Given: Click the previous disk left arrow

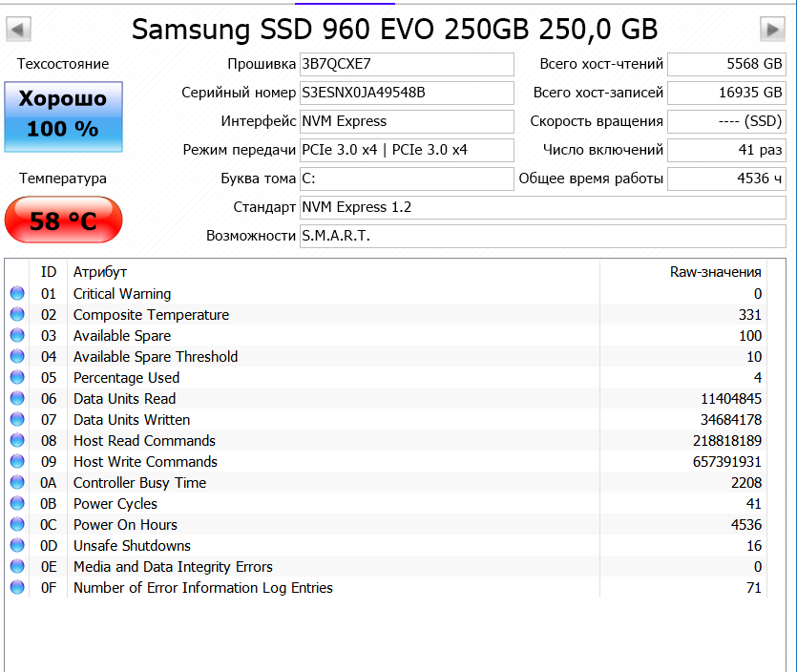Looking at the screenshot, I should click(x=18, y=30).
